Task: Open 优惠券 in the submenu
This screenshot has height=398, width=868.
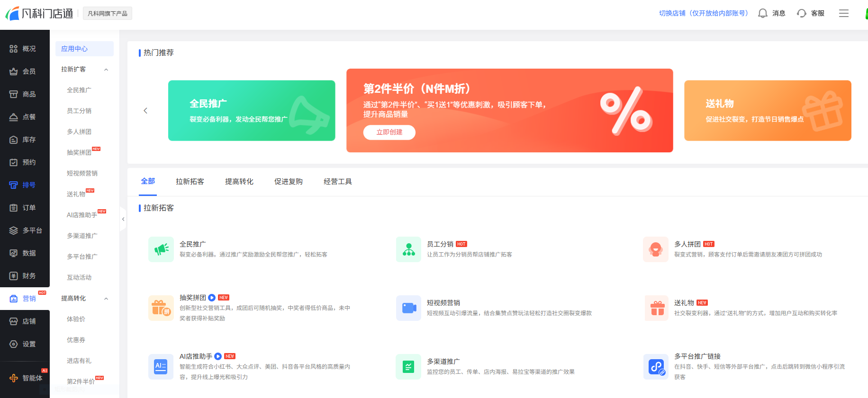Action: [76, 340]
